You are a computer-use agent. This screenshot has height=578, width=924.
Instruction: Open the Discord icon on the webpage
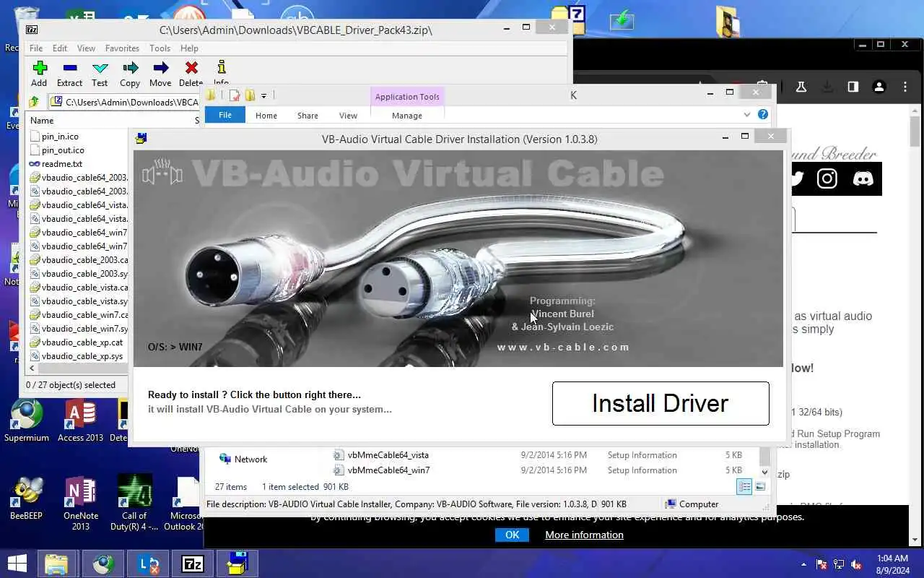tap(863, 178)
